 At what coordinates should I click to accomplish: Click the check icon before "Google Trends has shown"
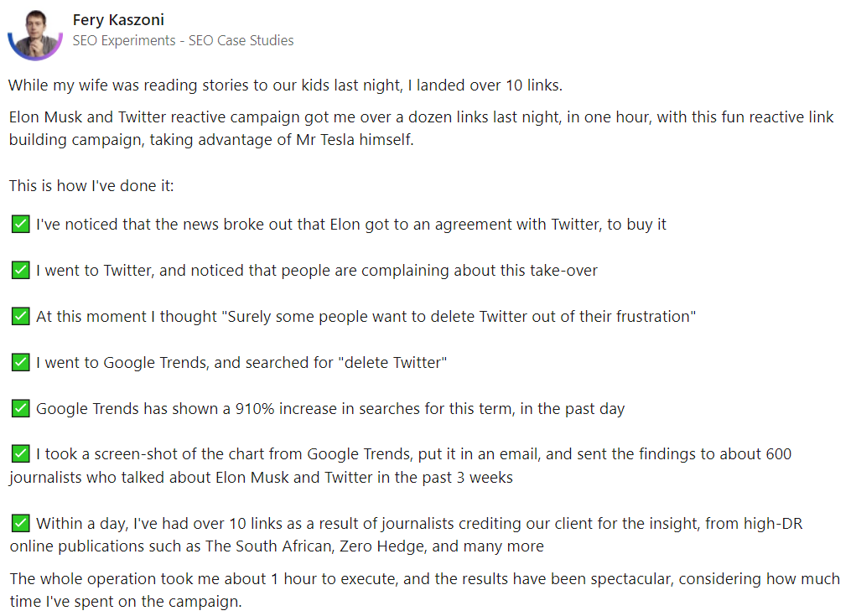tap(21, 409)
